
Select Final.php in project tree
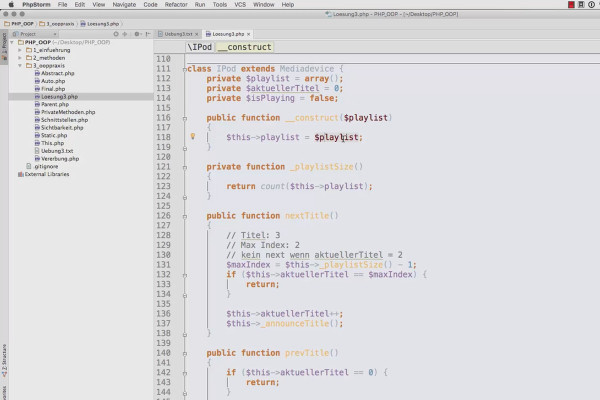(53, 89)
